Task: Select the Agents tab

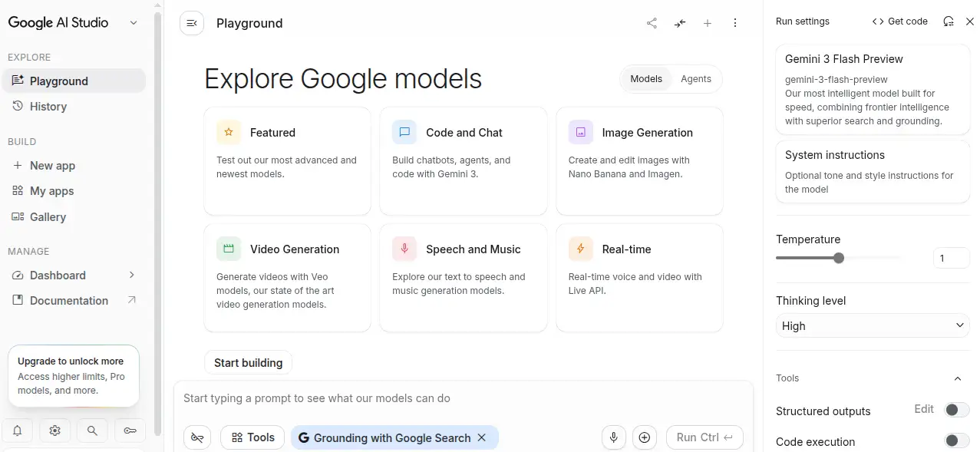Action: pos(696,79)
